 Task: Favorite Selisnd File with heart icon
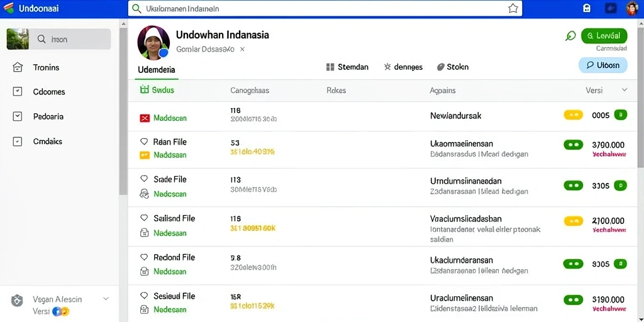[x=144, y=218]
